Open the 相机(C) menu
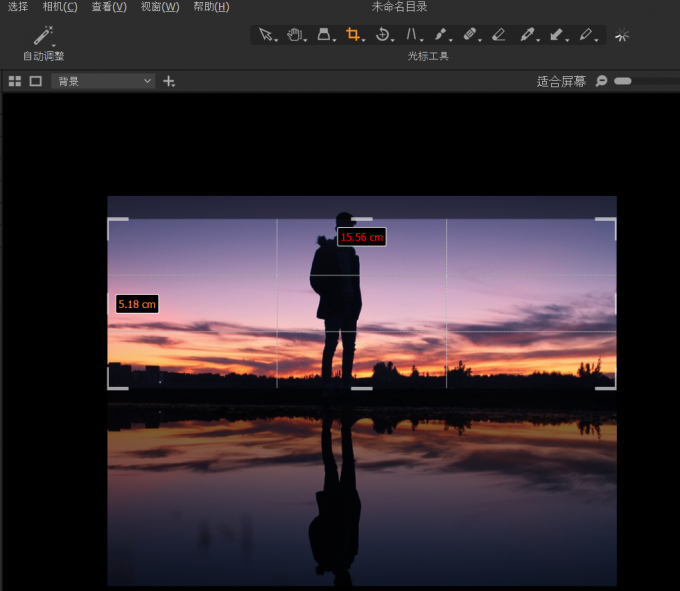Viewport: 680px width, 591px height. pyautogui.click(x=60, y=7)
